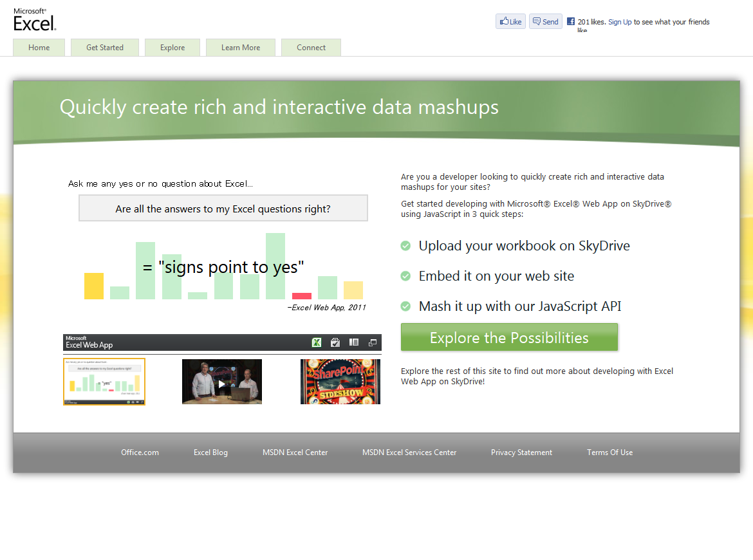
Task: Click the Explore the Possibilities button
Action: pos(510,338)
